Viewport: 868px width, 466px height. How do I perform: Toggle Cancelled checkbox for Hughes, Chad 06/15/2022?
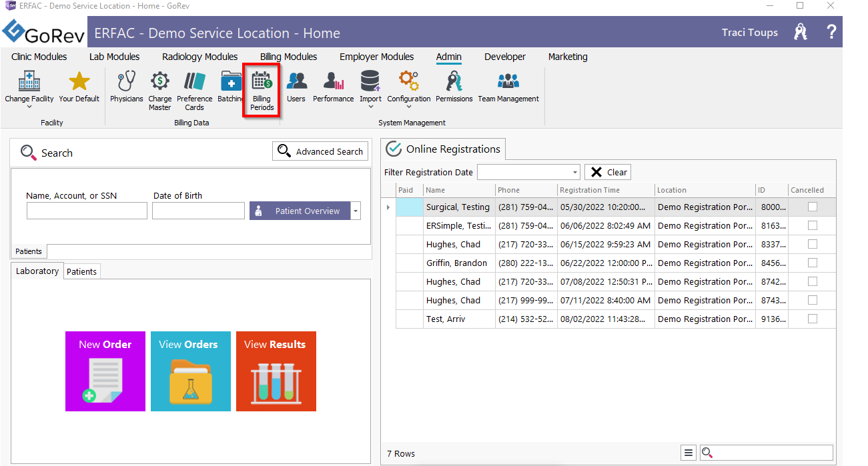pos(813,244)
